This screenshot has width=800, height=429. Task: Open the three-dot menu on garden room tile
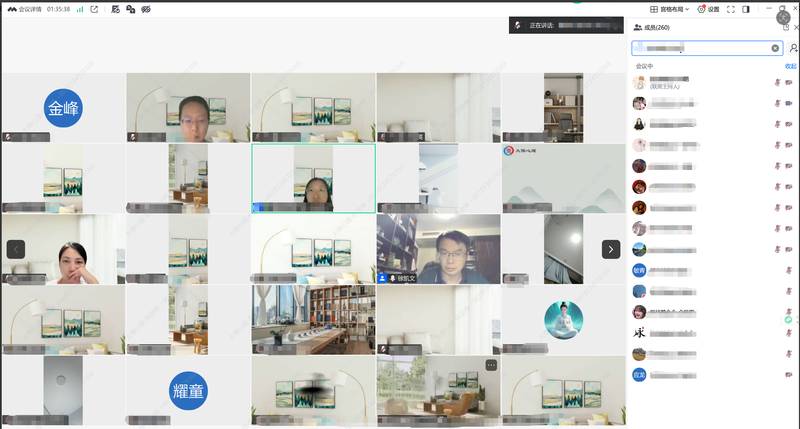pos(491,365)
